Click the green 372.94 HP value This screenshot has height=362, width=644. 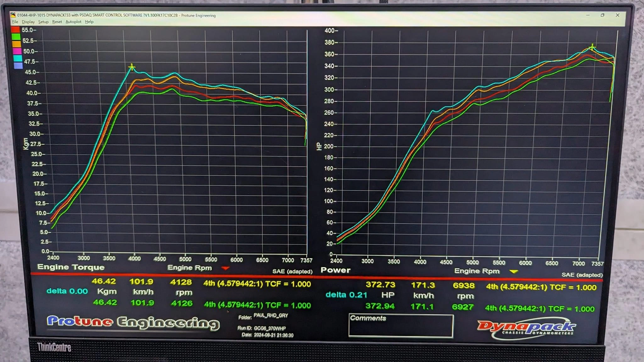coord(380,306)
